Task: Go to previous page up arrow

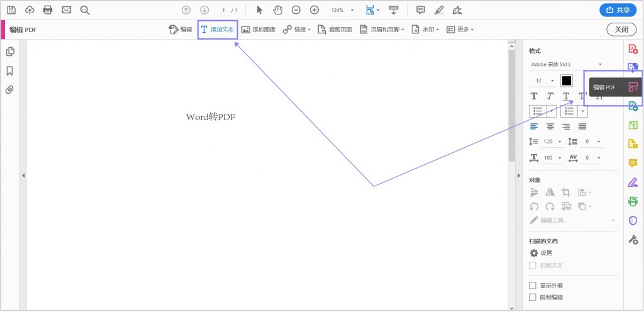Action: tap(186, 10)
